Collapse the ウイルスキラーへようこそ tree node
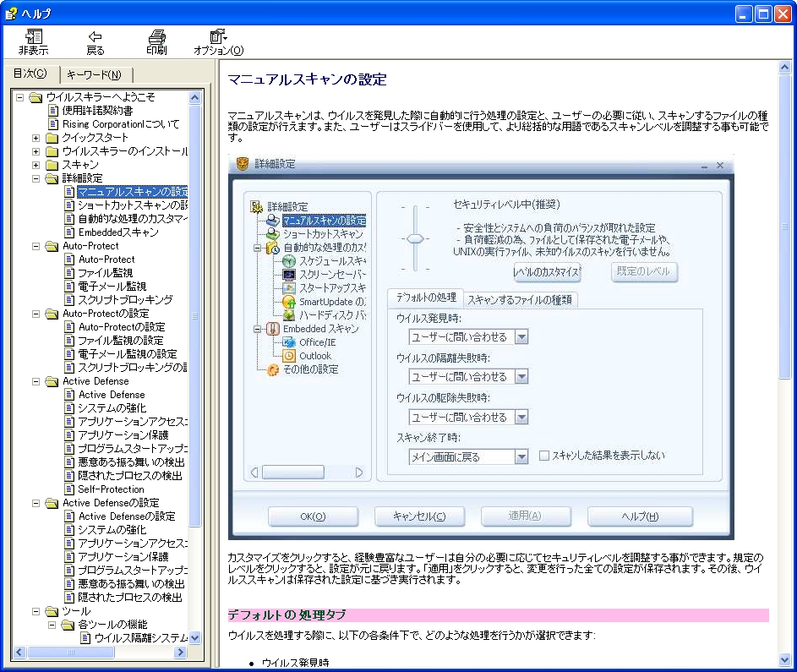The image size is (797, 672). click(19, 97)
